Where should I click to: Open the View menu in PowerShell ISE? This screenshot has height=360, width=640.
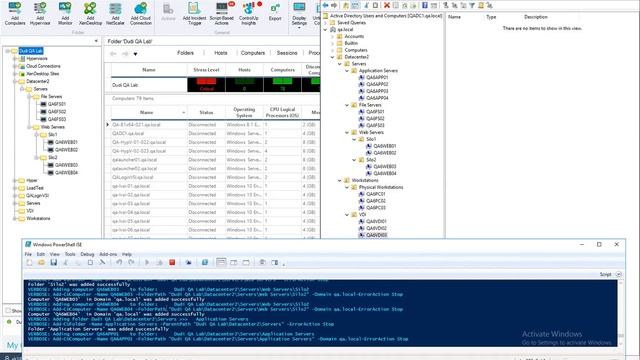[55, 254]
